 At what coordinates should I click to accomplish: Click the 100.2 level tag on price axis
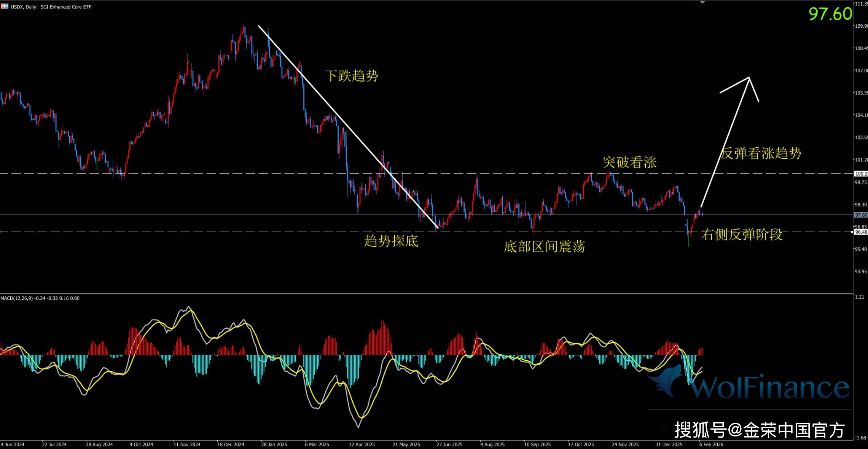tap(860, 174)
